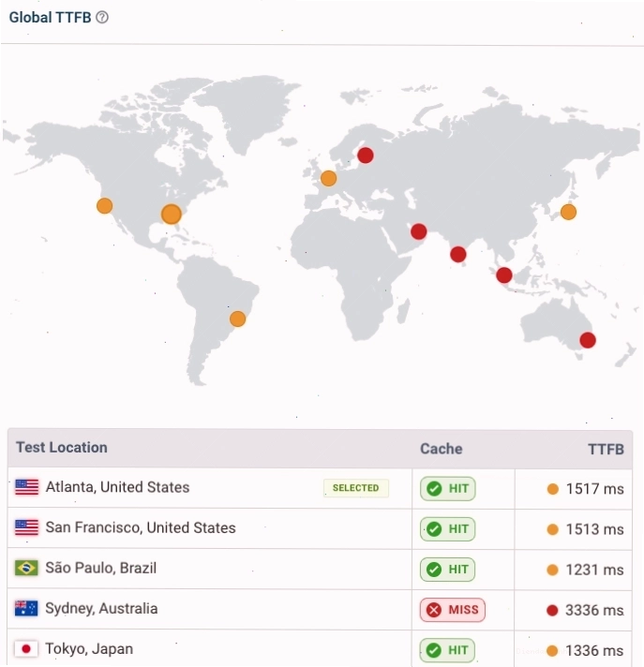This screenshot has width=644, height=667.
Task: Click the San Francisco orange map marker
Action: point(105,206)
